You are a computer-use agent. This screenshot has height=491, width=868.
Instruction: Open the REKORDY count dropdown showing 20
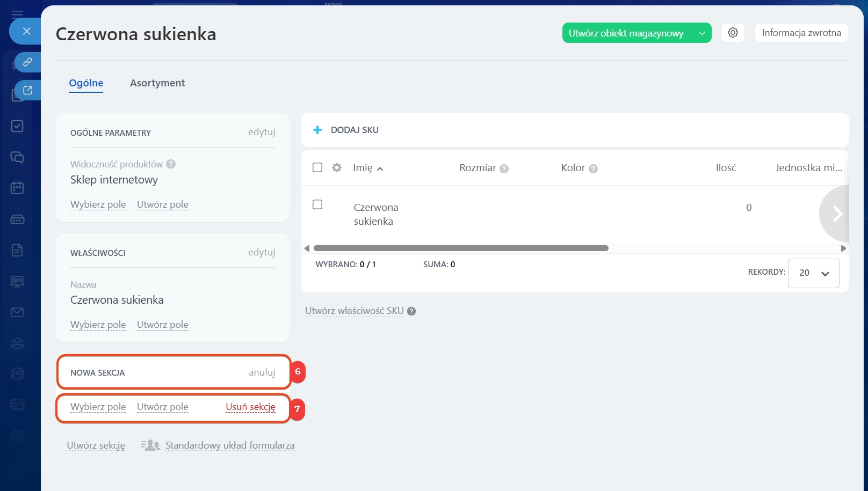(813, 273)
